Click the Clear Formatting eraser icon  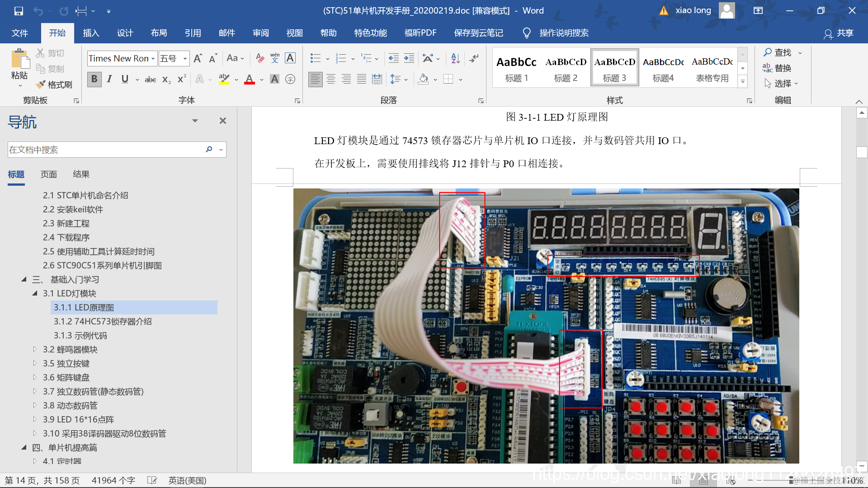click(259, 58)
